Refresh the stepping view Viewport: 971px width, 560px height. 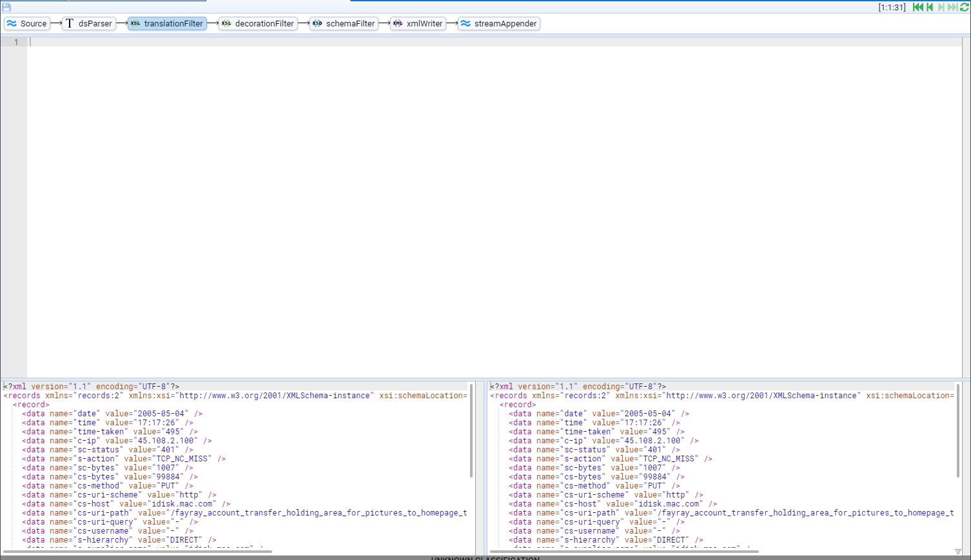965,7
